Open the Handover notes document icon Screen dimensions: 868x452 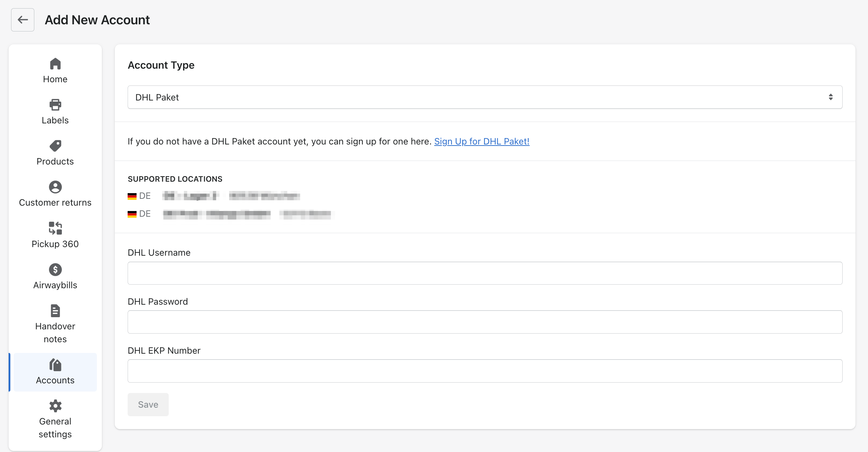(55, 311)
